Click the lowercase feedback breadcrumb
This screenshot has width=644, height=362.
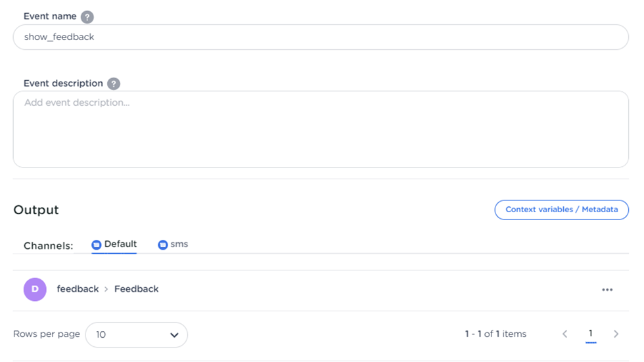[x=78, y=289]
